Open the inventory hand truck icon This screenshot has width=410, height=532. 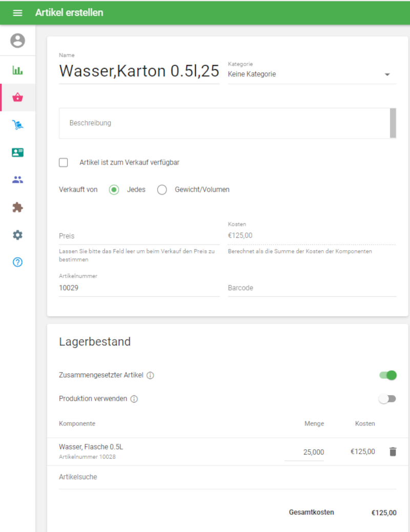click(17, 125)
